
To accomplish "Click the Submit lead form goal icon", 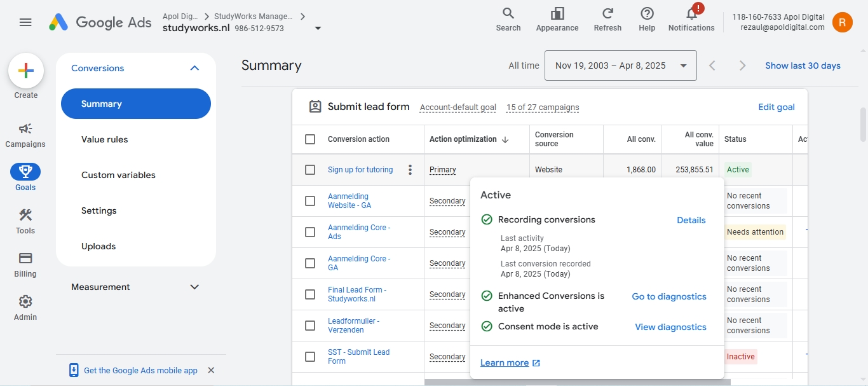I will coord(315,107).
